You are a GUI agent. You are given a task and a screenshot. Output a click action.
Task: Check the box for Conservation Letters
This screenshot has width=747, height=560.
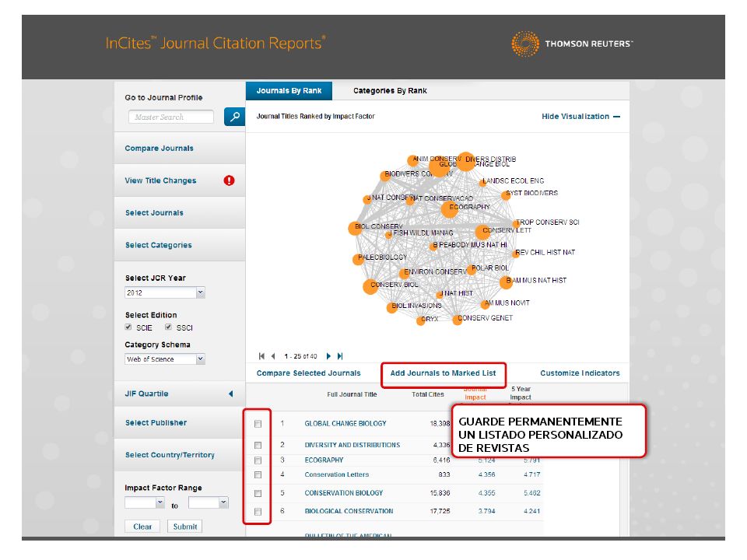coord(258,474)
